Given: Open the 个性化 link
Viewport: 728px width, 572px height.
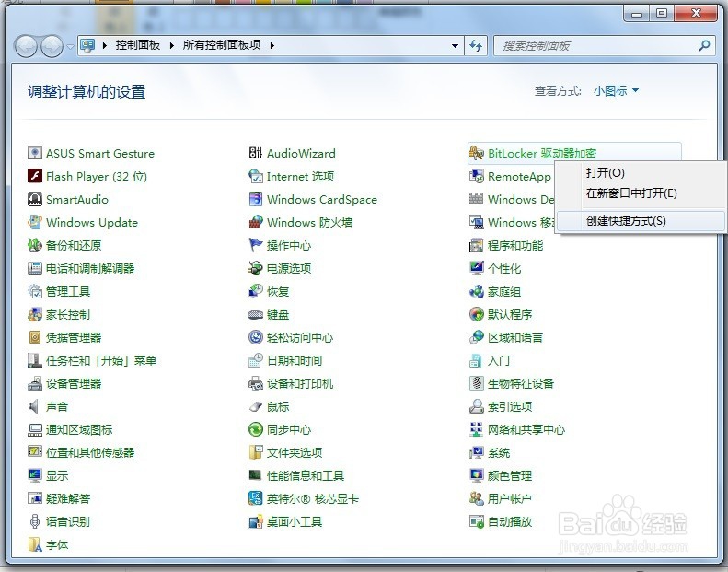Looking at the screenshot, I should tap(504, 268).
